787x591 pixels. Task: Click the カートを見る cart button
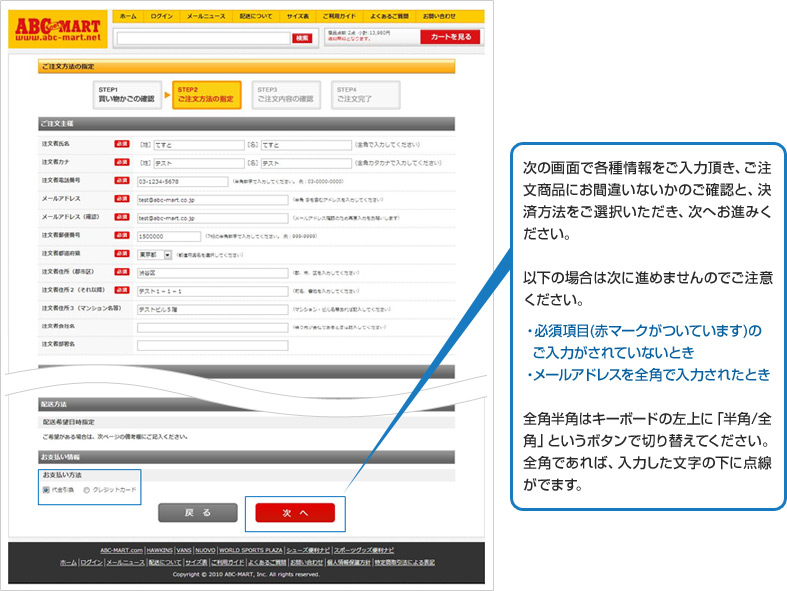450,37
